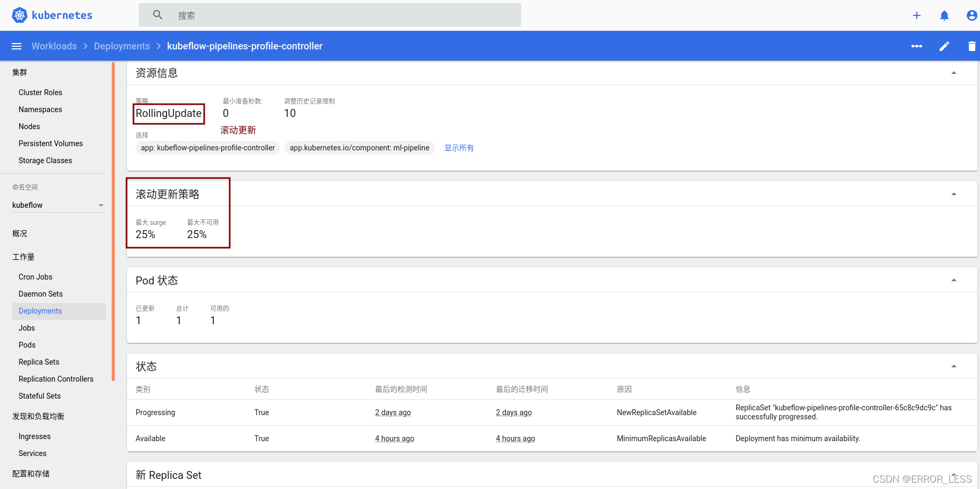
Task: Open the notifications bell
Action: tap(944, 15)
